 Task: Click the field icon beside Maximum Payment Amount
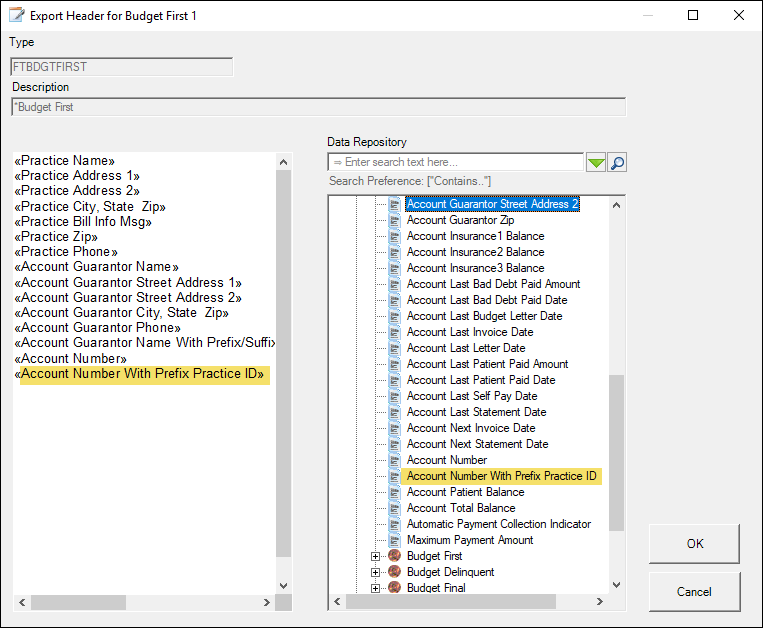(394, 540)
